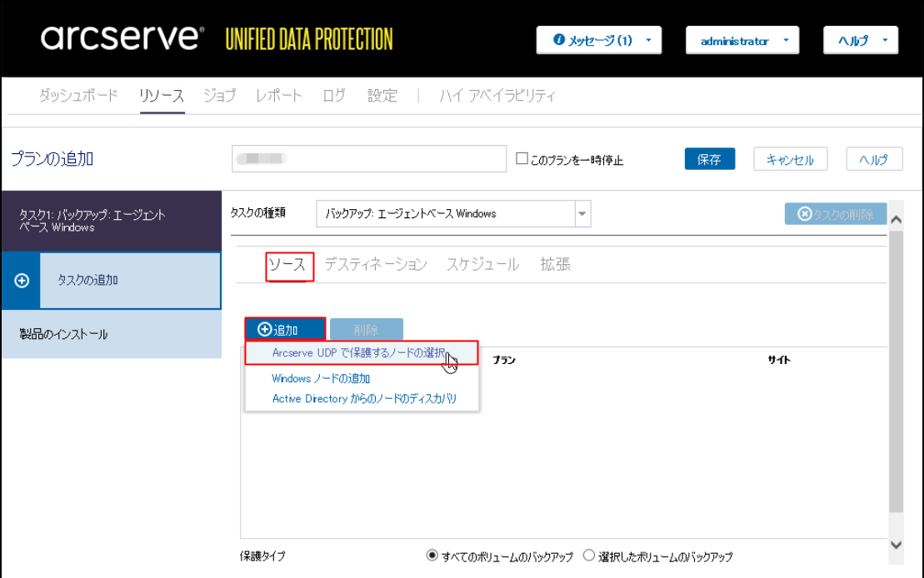Switch to the デスティネーション tab
Viewport: 924px width, 578px height.
pyautogui.click(x=375, y=265)
